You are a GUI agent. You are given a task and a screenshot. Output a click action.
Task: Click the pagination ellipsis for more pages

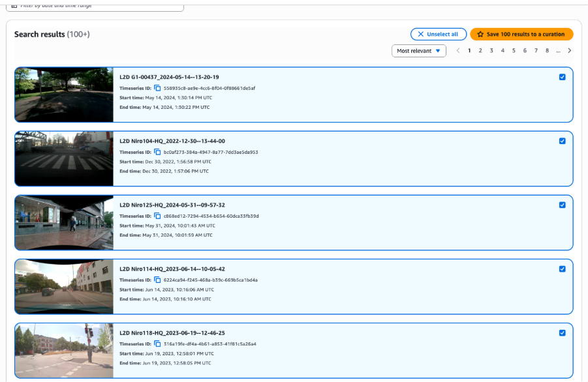click(559, 51)
